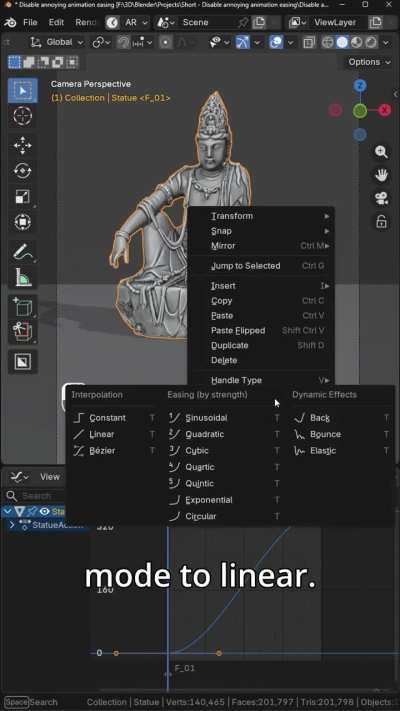Open the Options dropdown in viewport
This screenshot has width=400, height=711.
(369, 62)
